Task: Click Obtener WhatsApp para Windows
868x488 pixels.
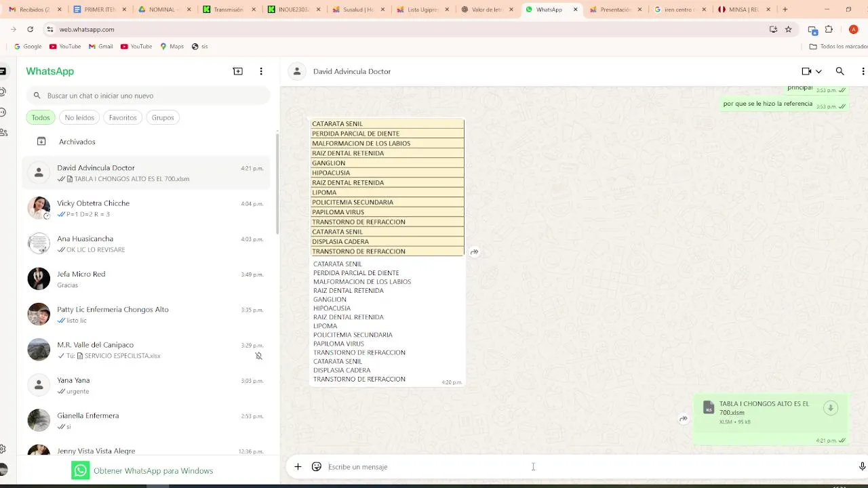Action: tap(153, 470)
